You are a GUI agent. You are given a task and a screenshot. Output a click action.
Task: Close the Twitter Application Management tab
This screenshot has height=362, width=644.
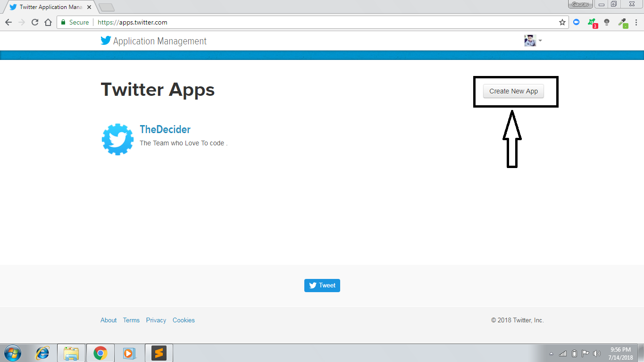[x=89, y=7]
